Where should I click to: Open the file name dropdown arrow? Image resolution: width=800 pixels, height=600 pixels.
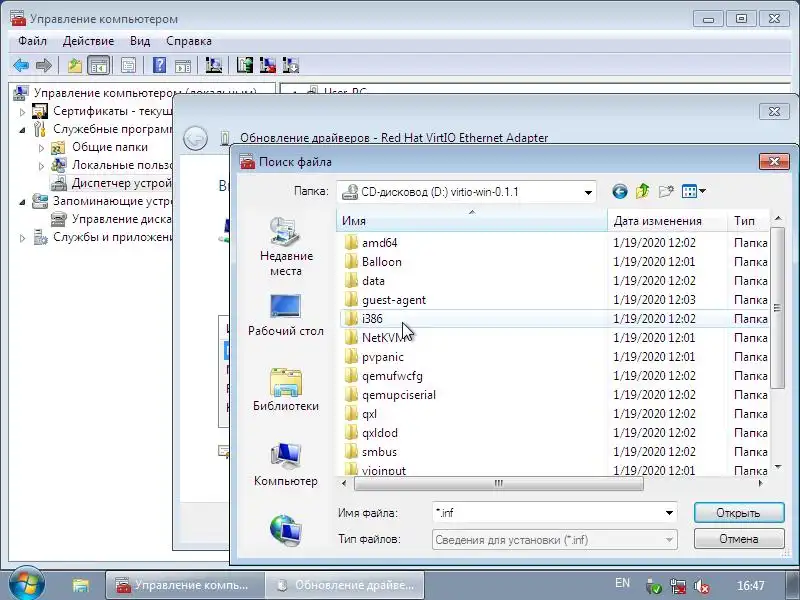(669, 513)
